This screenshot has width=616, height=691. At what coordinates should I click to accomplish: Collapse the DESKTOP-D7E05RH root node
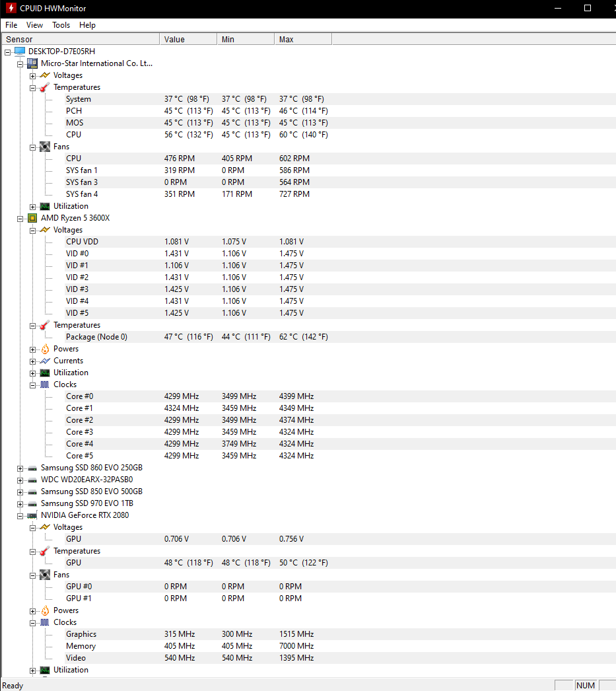pyautogui.click(x=7, y=52)
